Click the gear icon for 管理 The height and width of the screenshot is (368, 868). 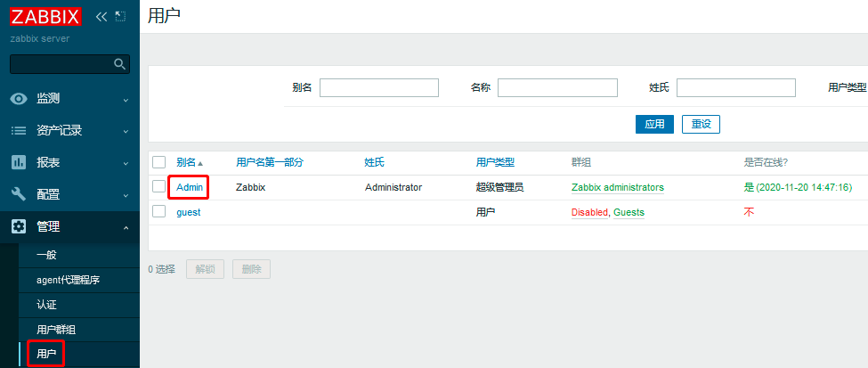coord(20,226)
